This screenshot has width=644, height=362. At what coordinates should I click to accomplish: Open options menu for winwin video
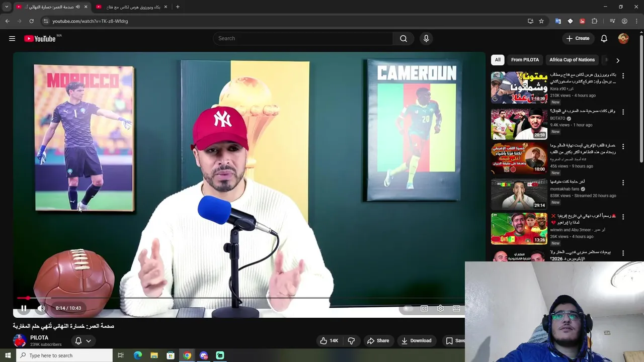tap(623, 217)
